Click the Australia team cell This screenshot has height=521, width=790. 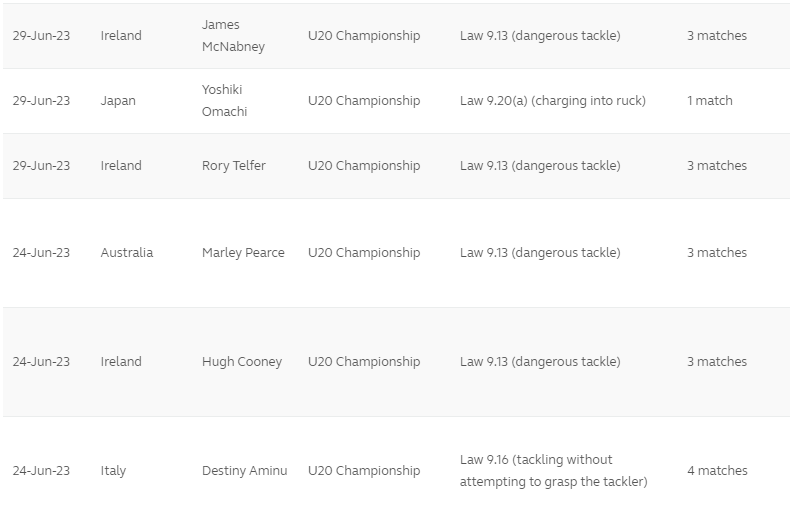point(127,253)
